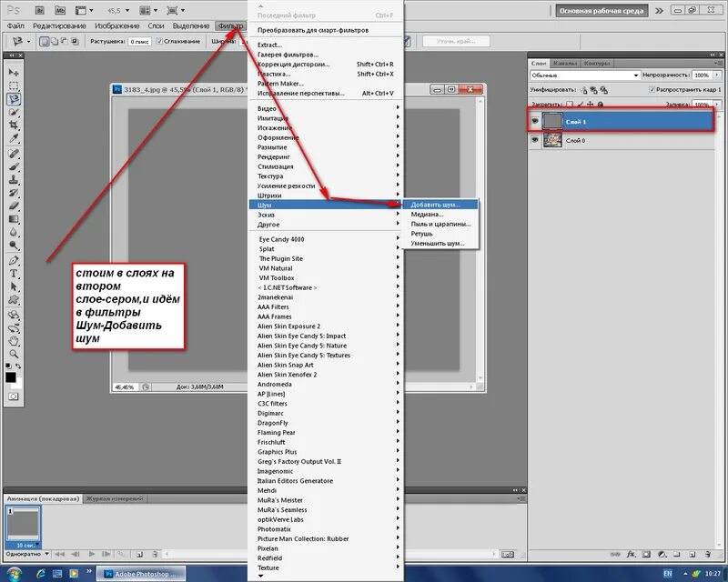The width and height of the screenshot is (728, 582).
Task: Toggle lock all icon
Action: point(601,105)
